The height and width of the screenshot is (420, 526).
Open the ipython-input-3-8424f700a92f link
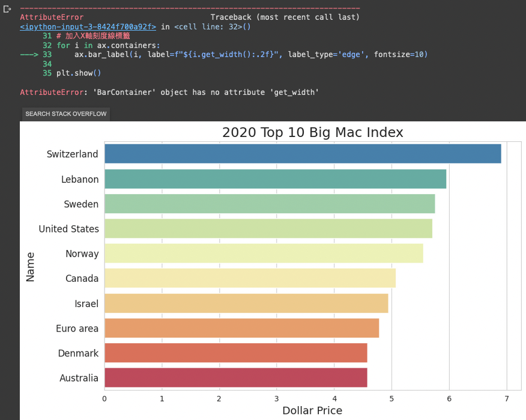click(x=88, y=26)
